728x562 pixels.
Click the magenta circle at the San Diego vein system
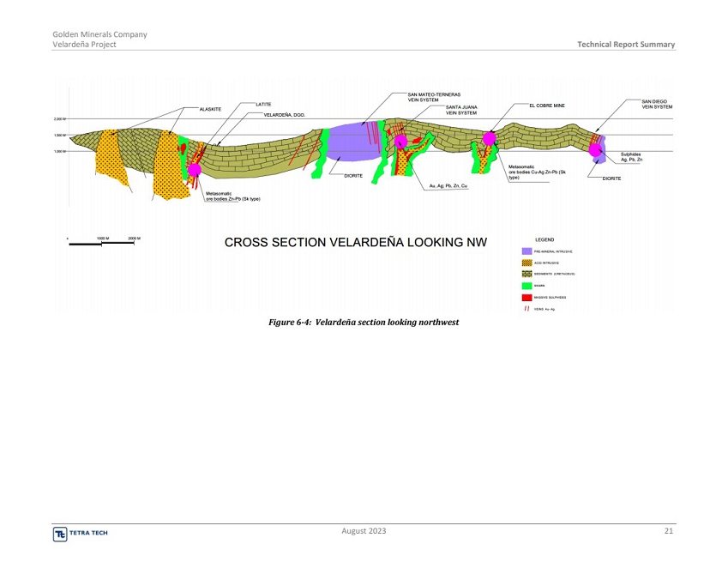coord(595,150)
